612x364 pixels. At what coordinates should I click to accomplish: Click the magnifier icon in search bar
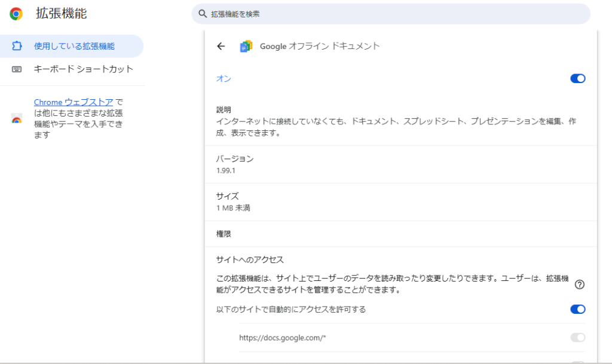tap(203, 14)
